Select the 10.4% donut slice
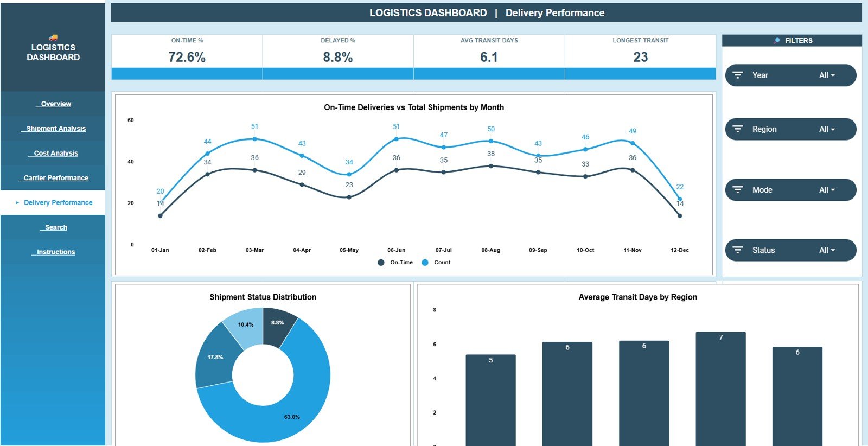The height and width of the screenshot is (446, 868). [245, 324]
